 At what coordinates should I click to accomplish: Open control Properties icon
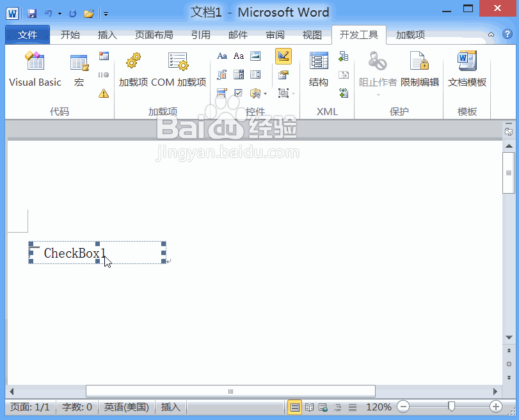point(283,75)
